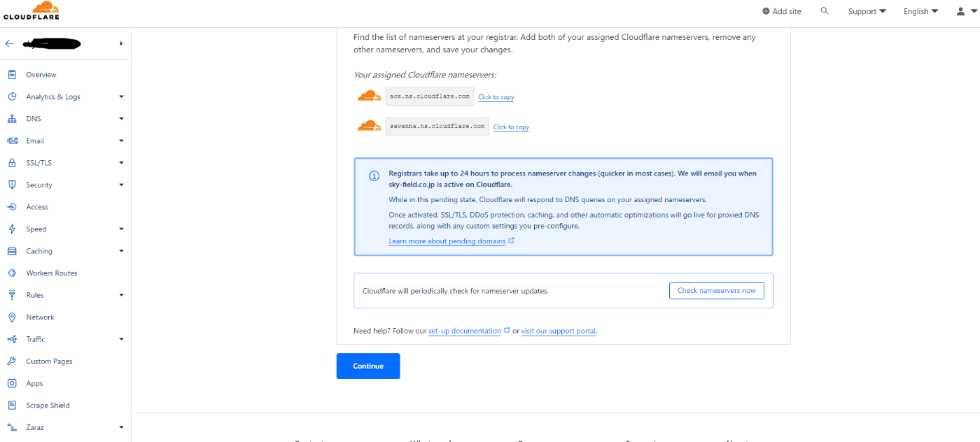Click the cloud icon beside ace.ns.cloudflare.com
The height and width of the screenshot is (442, 980).
point(369,96)
